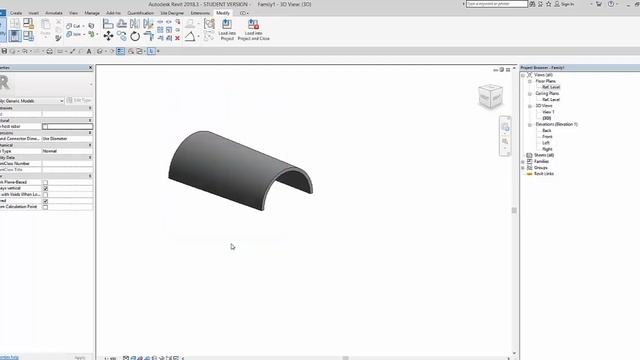Uncheck the Always vertical checkbox

pyautogui.click(x=45, y=189)
